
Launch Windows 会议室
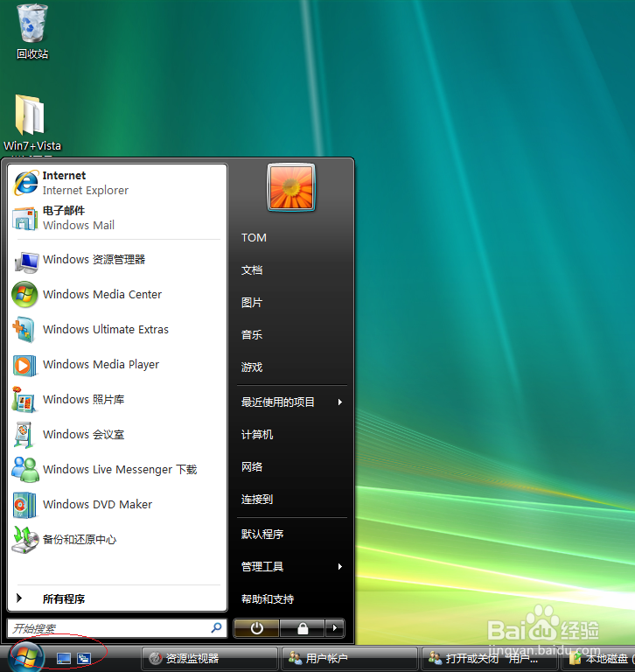116,435
